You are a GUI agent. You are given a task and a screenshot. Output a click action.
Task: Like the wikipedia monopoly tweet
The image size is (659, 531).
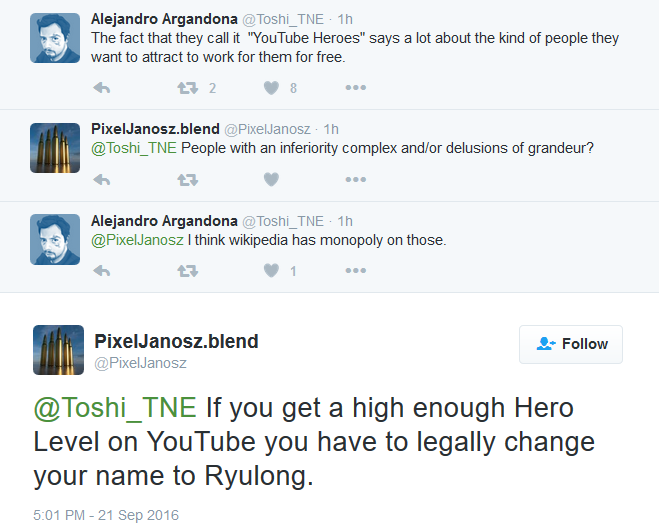[271, 270]
